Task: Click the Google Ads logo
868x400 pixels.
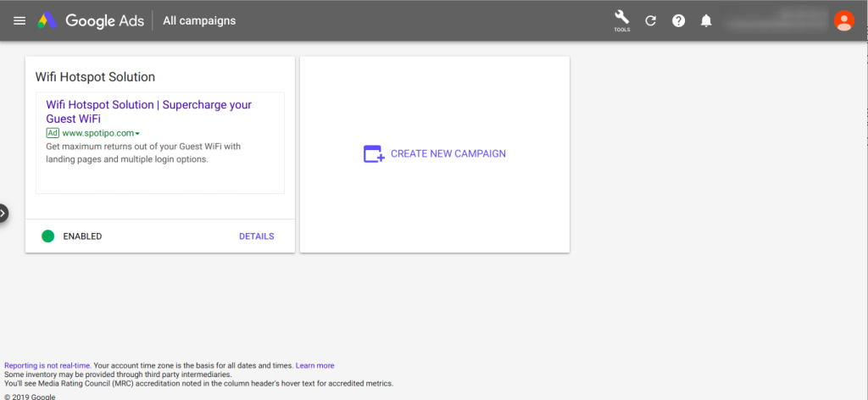Action: click(x=47, y=20)
